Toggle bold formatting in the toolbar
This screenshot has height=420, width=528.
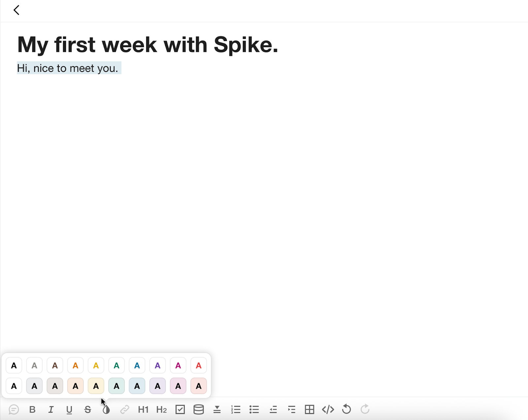[32, 409]
